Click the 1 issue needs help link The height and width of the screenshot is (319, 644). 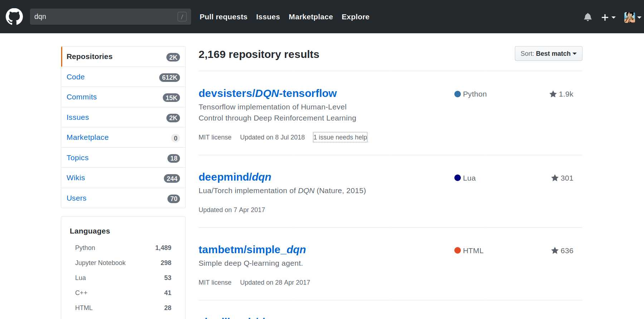point(340,137)
